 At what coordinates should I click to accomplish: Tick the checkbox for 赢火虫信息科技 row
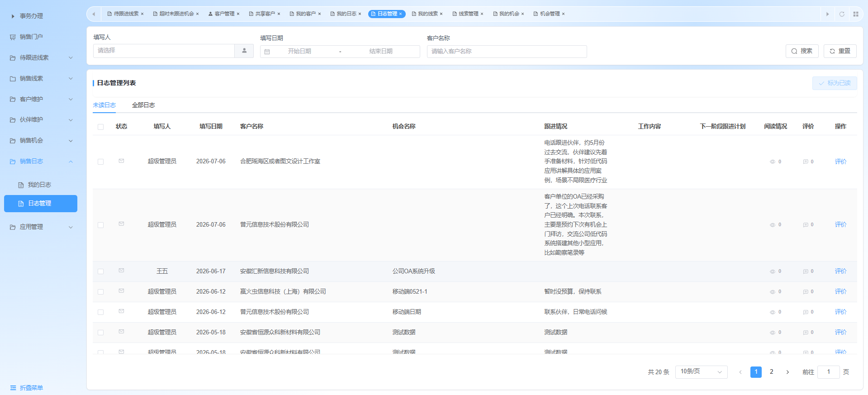pos(100,292)
